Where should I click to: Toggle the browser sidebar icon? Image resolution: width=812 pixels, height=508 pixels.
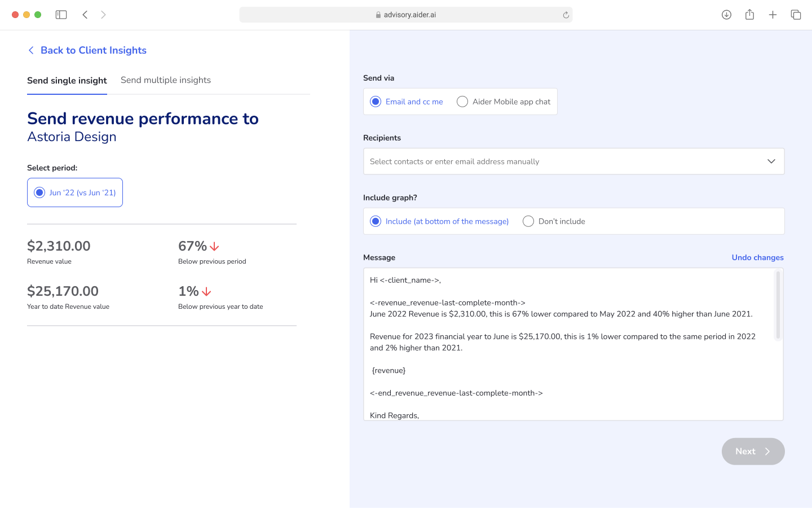pos(61,15)
